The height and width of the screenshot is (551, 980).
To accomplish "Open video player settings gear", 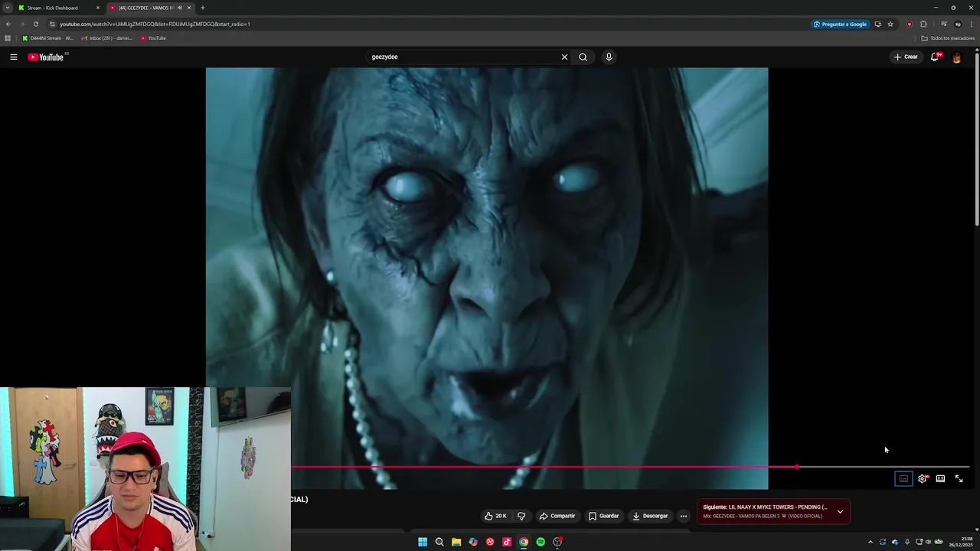I will click(x=922, y=478).
